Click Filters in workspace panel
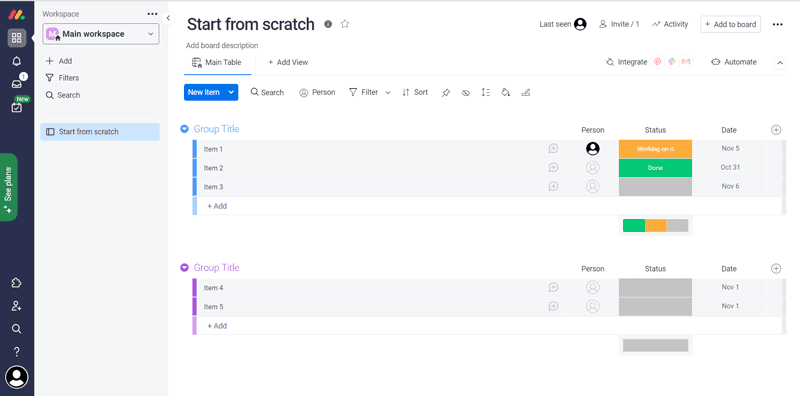 [62, 78]
